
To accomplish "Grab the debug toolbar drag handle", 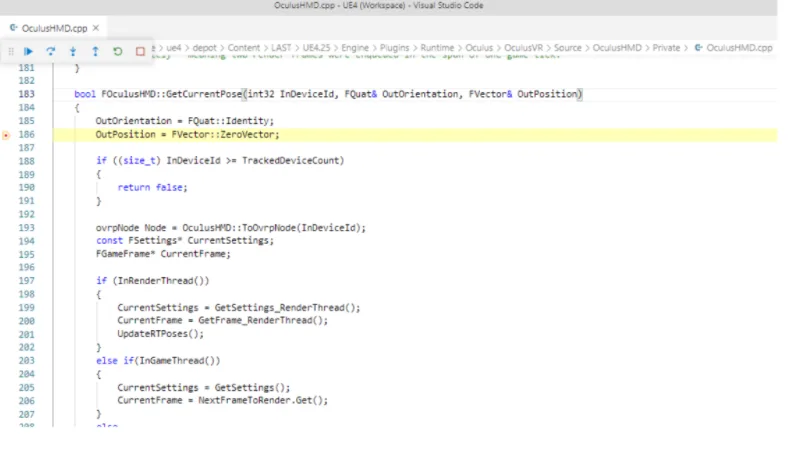I will pyautogui.click(x=11, y=51).
